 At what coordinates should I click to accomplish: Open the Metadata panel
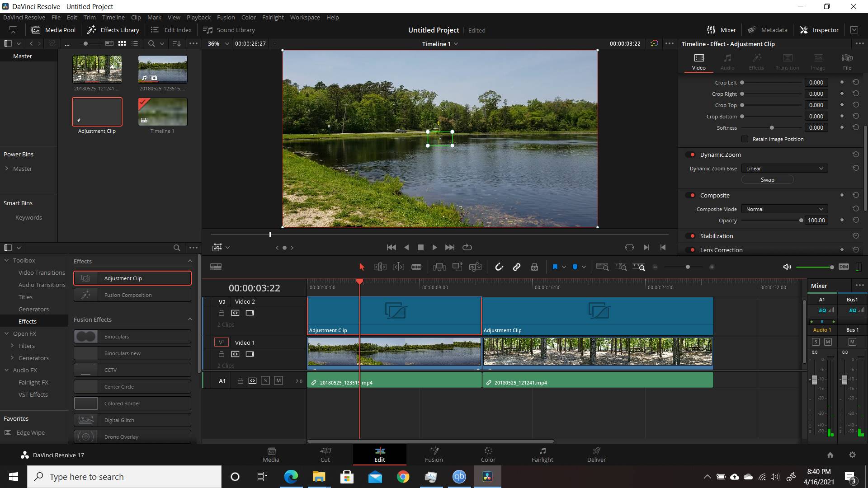767,30
